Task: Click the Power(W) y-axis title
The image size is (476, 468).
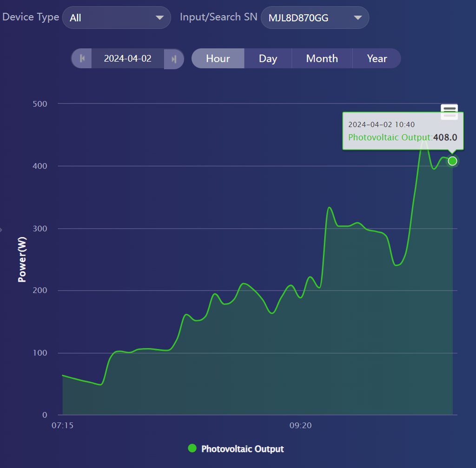Action: click(x=22, y=259)
